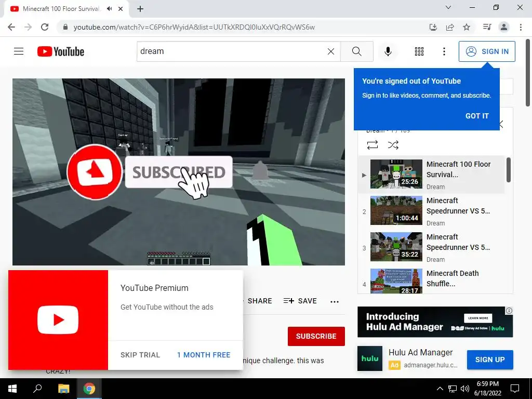The image size is (532, 399).
Task: Clear the search box with the X
Action: pos(331,51)
